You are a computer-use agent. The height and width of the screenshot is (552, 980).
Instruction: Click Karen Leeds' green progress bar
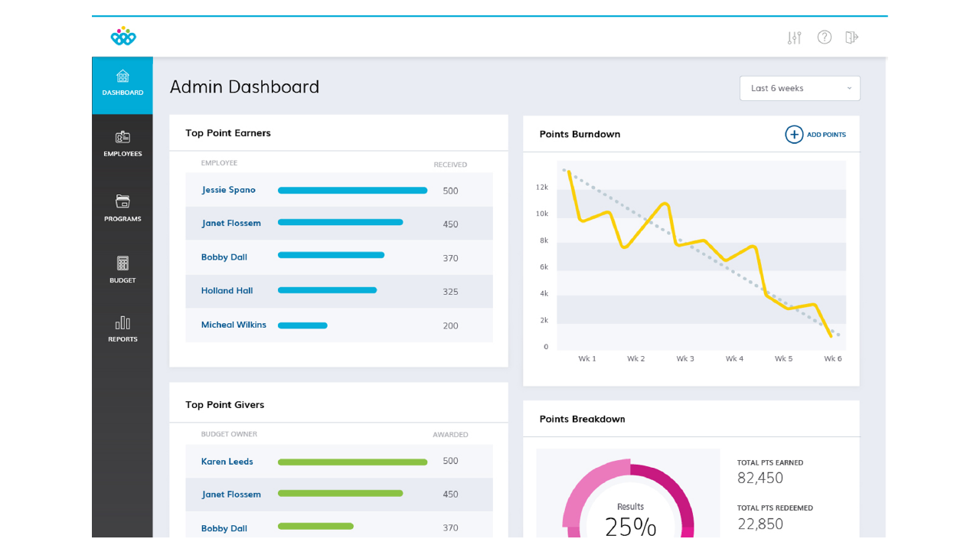tap(352, 462)
